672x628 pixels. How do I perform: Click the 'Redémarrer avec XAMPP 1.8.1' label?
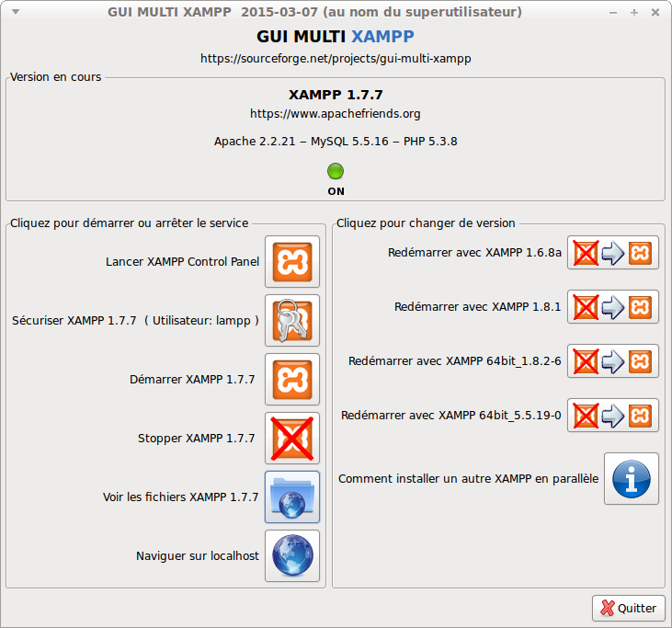click(x=477, y=307)
